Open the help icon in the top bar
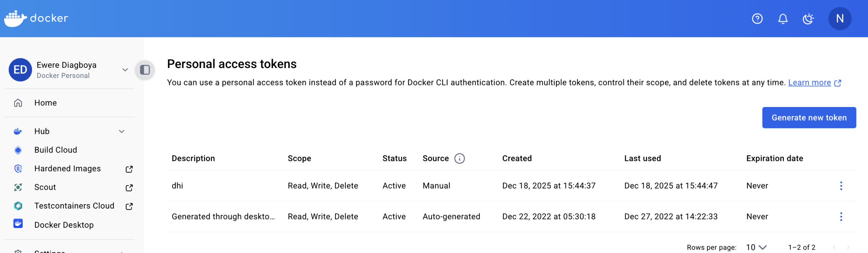868x253 pixels. [x=757, y=19]
